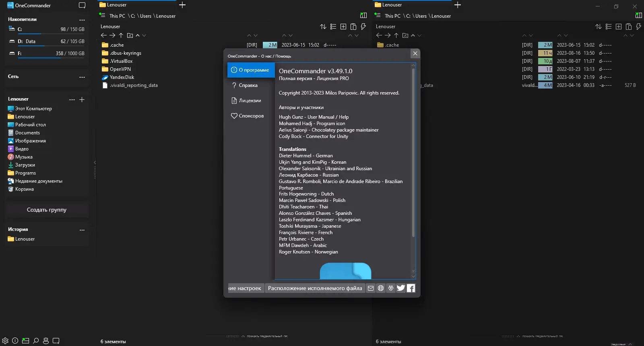
Task: Close the About dialog
Action: point(415,54)
